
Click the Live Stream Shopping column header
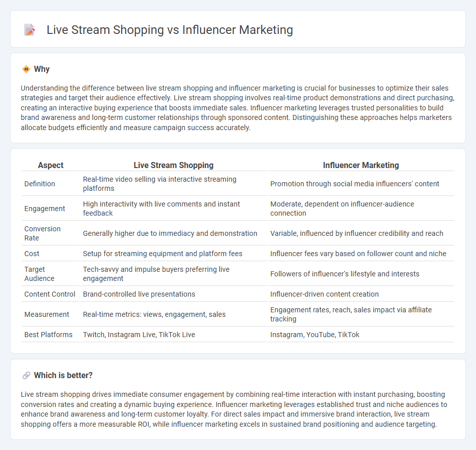(174, 165)
